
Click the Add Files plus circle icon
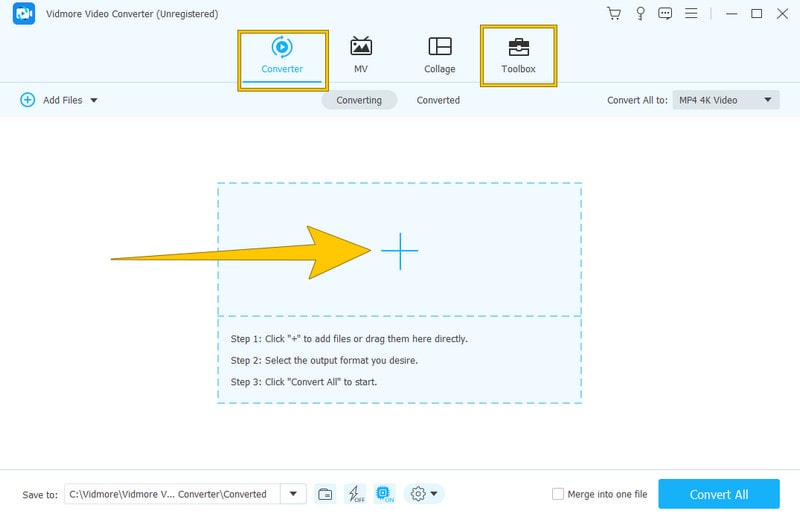27,100
